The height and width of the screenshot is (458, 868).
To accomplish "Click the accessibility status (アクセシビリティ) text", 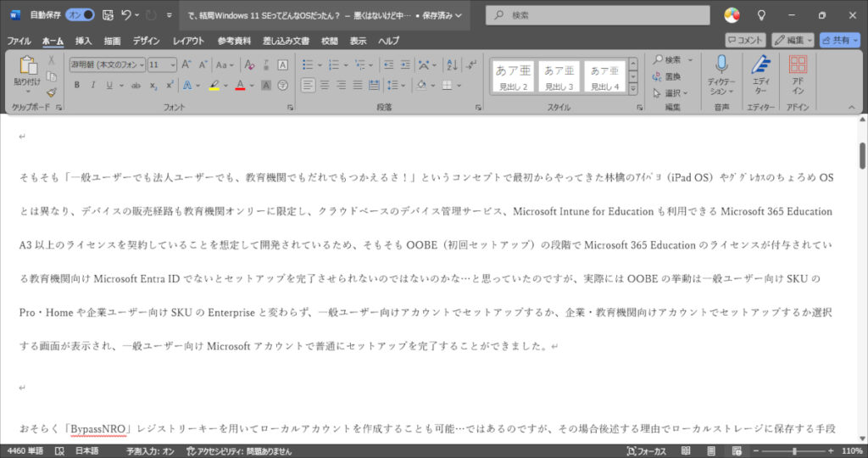I will (238, 451).
